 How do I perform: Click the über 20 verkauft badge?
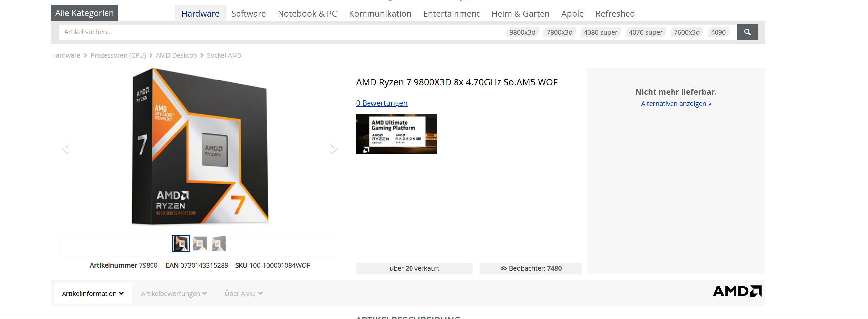414,268
